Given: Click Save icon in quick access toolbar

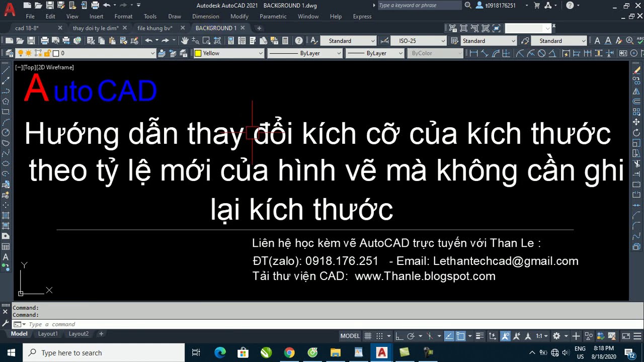Looking at the screenshot, I should click(49, 5).
